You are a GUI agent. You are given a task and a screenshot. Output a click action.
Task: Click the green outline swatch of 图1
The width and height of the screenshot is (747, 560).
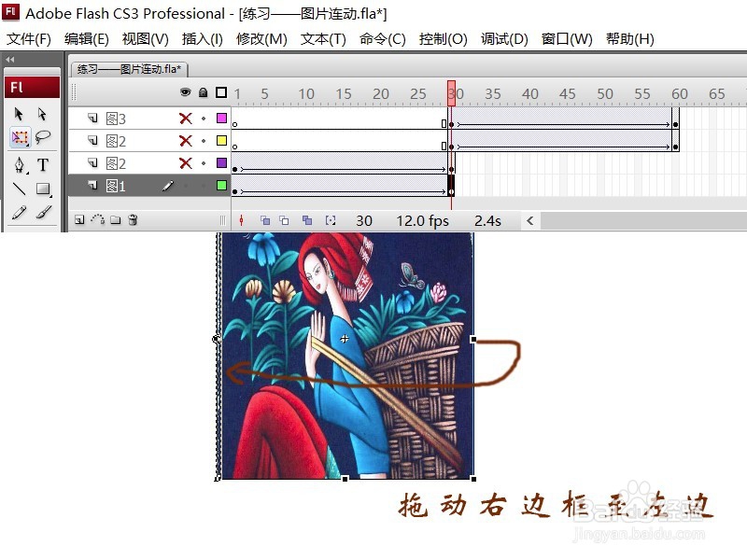[221, 185]
